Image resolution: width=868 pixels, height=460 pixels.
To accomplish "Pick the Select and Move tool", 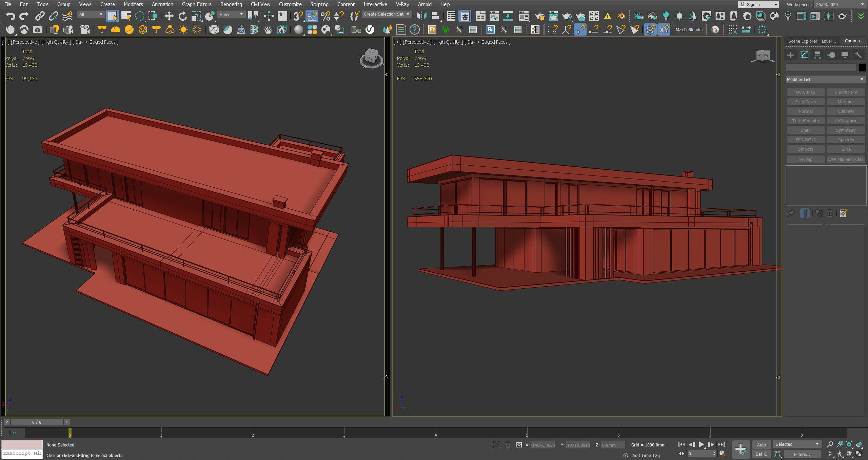I will point(169,16).
